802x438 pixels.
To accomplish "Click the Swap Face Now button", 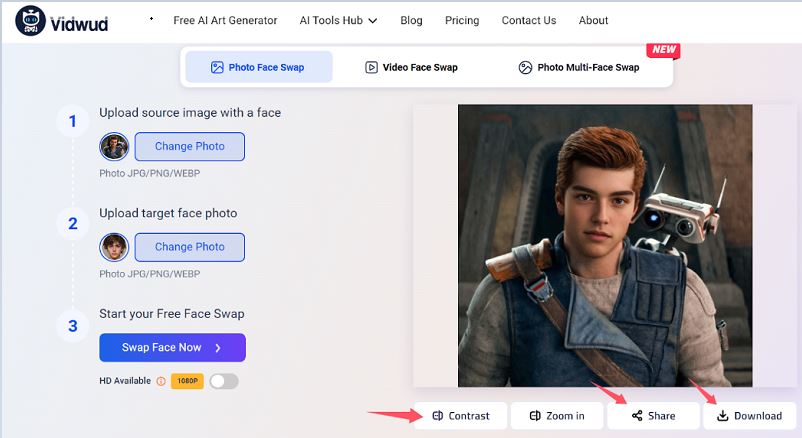I will tap(172, 347).
